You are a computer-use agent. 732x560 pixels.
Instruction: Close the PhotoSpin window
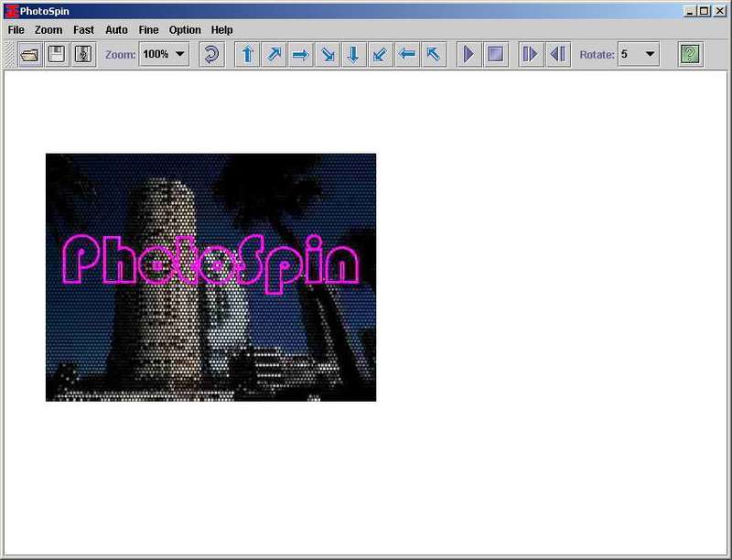click(720, 11)
